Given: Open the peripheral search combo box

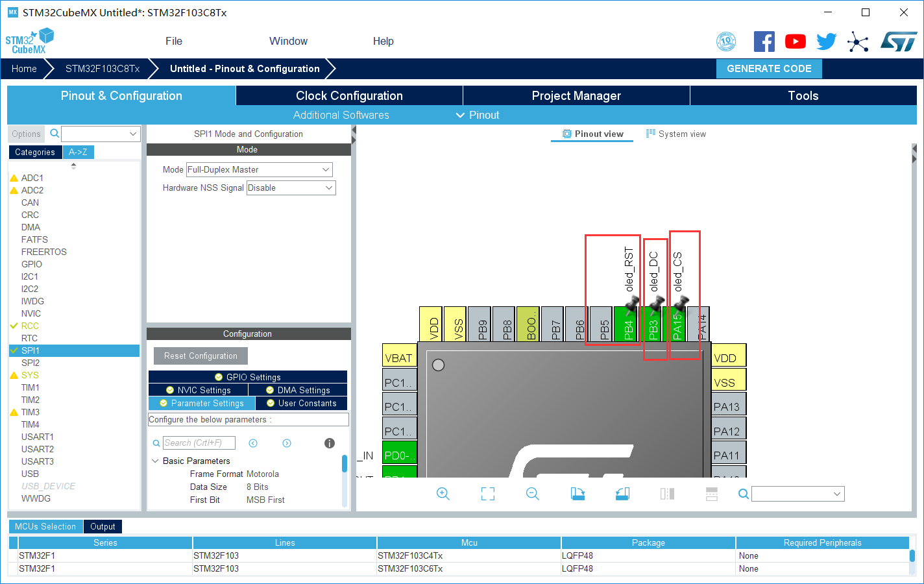Looking at the screenshot, I should (101, 134).
